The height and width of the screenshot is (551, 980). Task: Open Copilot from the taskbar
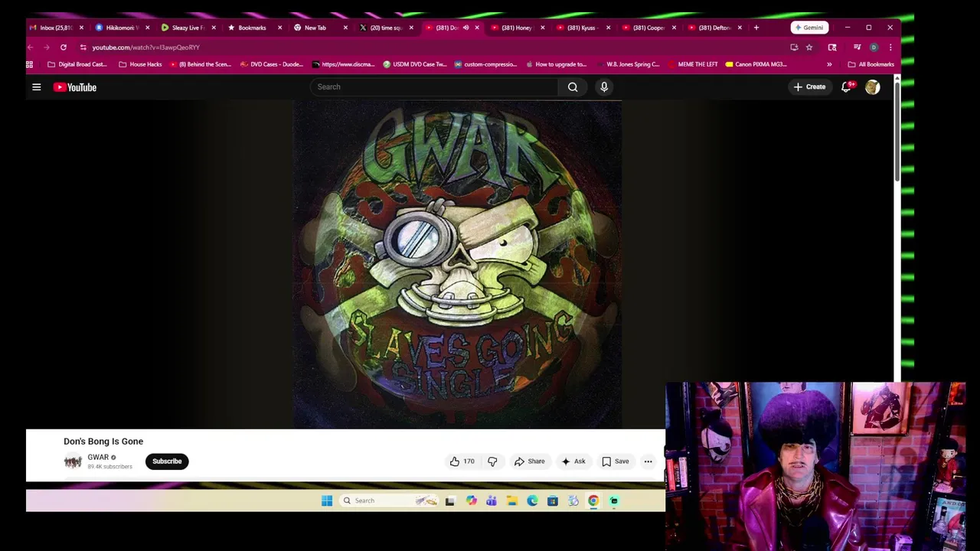471,500
